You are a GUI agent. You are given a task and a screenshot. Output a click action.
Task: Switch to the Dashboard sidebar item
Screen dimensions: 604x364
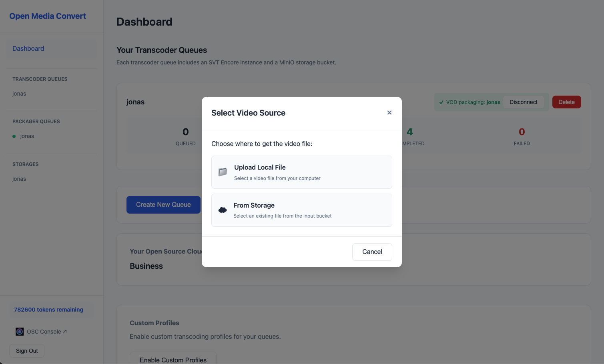click(x=28, y=48)
